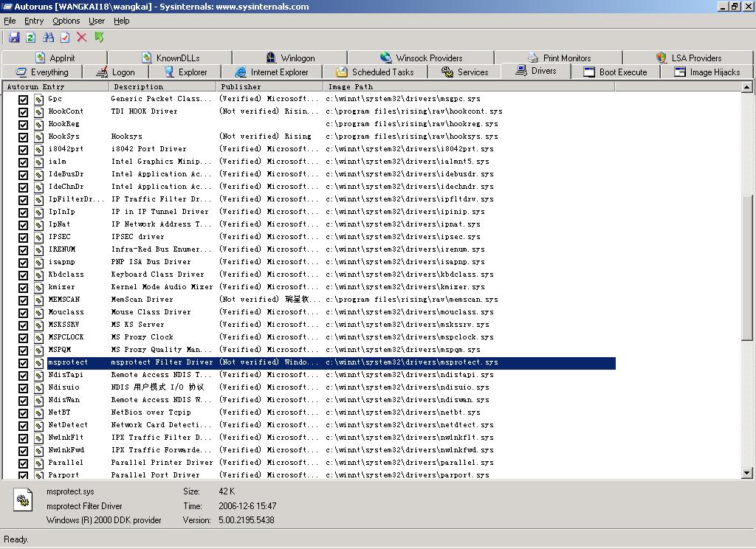Sort by Autorun Entry column header
The image size is (756, 549).
click(56, 87)
